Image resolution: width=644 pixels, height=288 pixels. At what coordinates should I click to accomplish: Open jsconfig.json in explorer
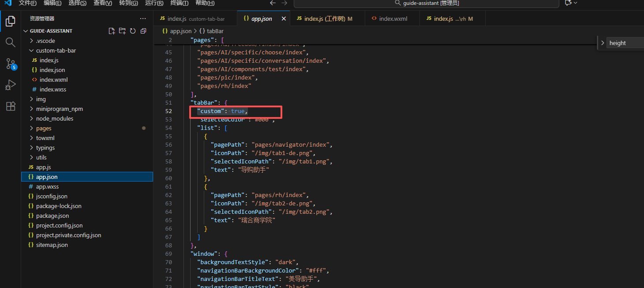(x=52, y=196)
